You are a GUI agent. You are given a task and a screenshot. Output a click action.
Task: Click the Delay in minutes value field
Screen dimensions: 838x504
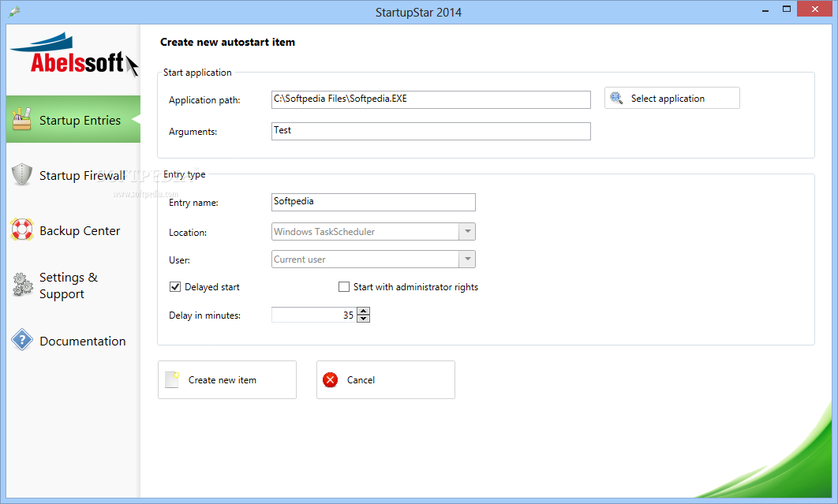[x=314, y=315]
